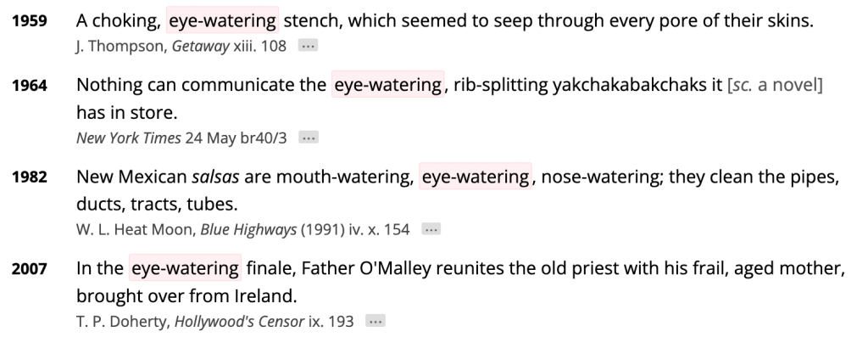The image size is (868, 348).
Task: Open the Getaway source title
Action: 198,45
